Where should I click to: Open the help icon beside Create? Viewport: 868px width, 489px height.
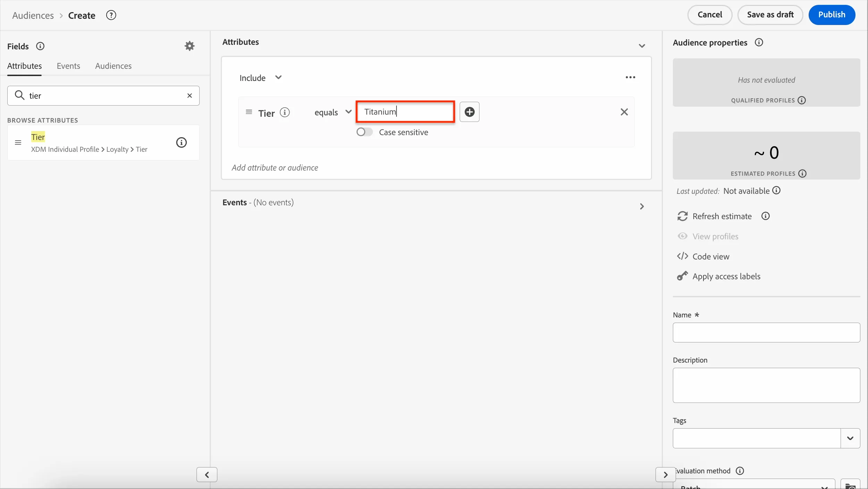pos(111,15)
